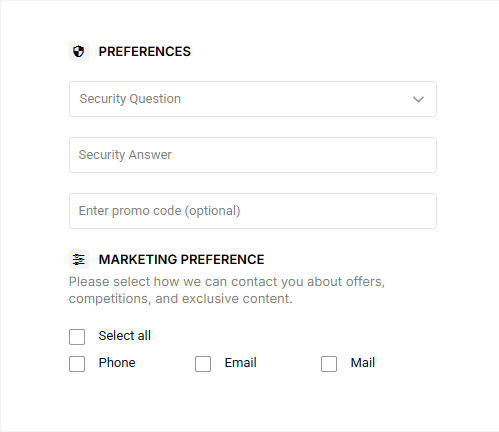Tick the Select all checkbox
This screenshot has height=432, width=499.
(x=77, y=337)
